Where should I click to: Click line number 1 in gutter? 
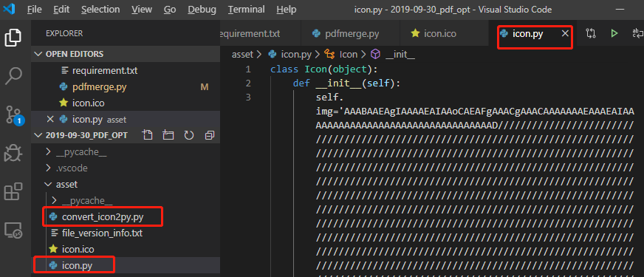(247, 69)
